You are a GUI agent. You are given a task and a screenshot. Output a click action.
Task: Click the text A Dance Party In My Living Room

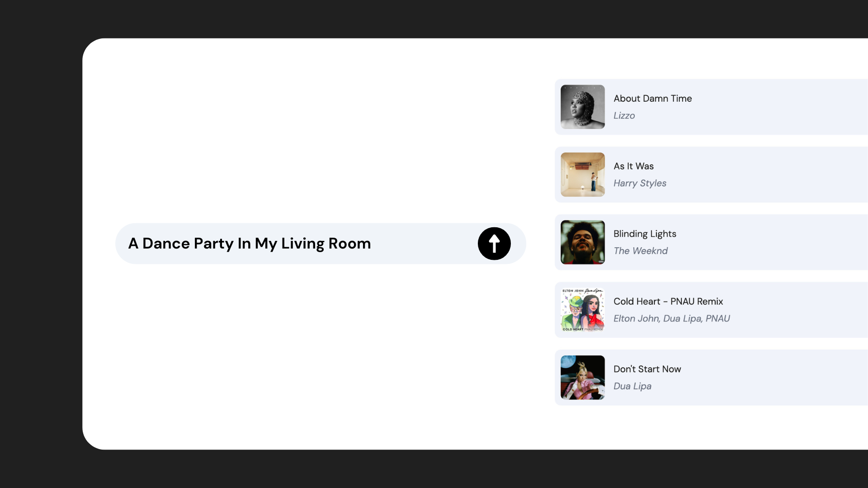point(250,244)
